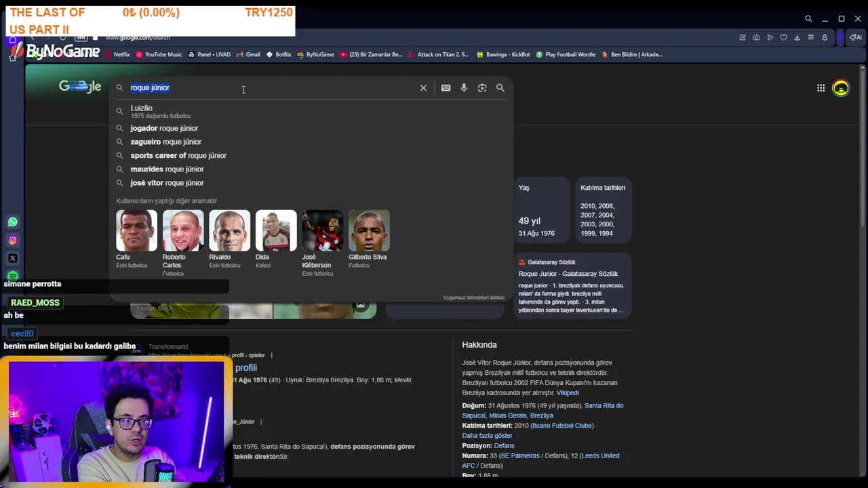The width and height of the screenshot is (868, 488).
Task: Open Spotify in browser sidebar
Action: pos(13,276)
